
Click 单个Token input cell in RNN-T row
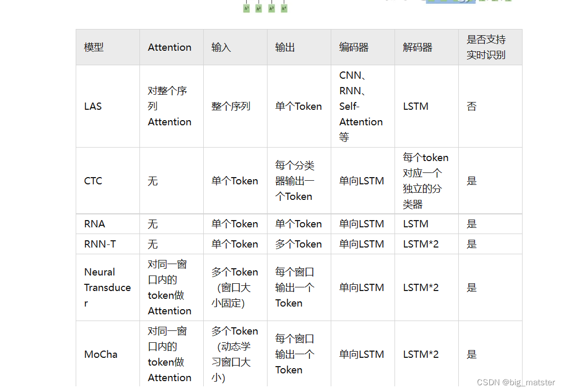point(235,244)
